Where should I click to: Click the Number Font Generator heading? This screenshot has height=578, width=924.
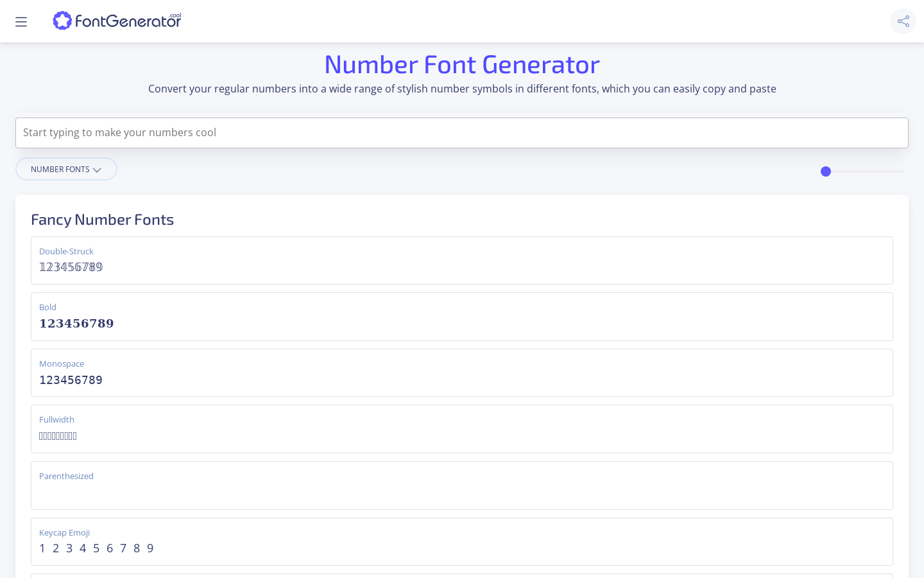[x=462, y=64]
